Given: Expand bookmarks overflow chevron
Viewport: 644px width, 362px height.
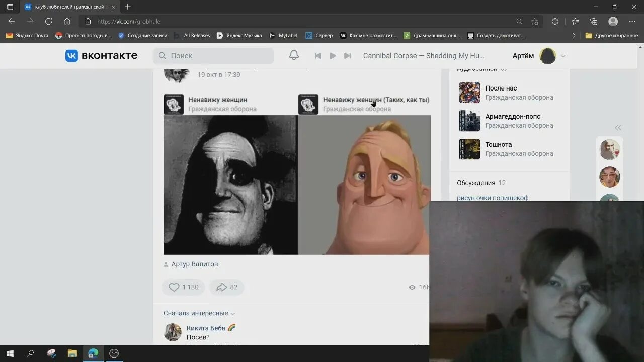Looking at the screenshot, I should click(574, 35).
